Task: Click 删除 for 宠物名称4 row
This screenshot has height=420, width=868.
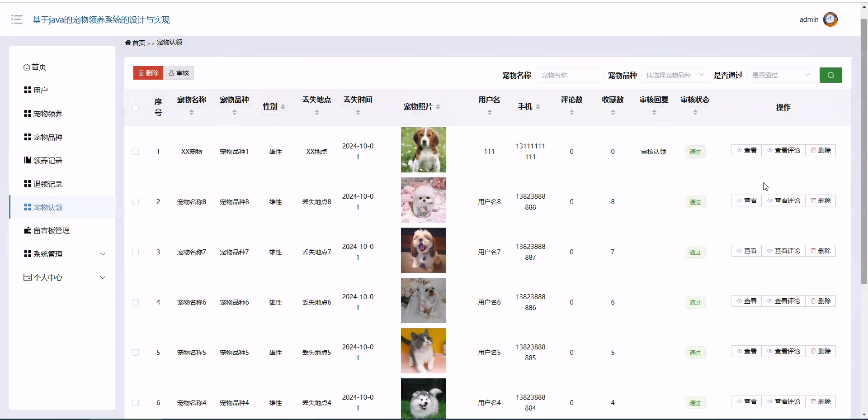Action: click(821, 401)
